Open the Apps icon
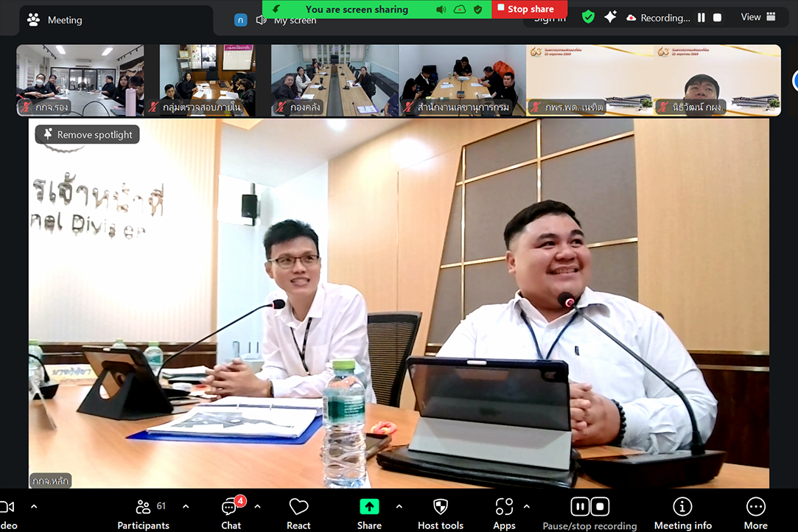 coord(504,507)
